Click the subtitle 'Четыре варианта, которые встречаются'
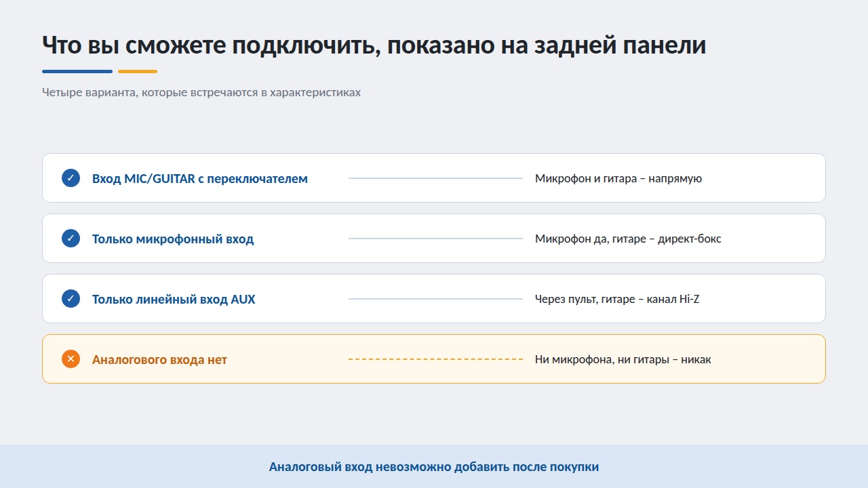 coord(201,92)
